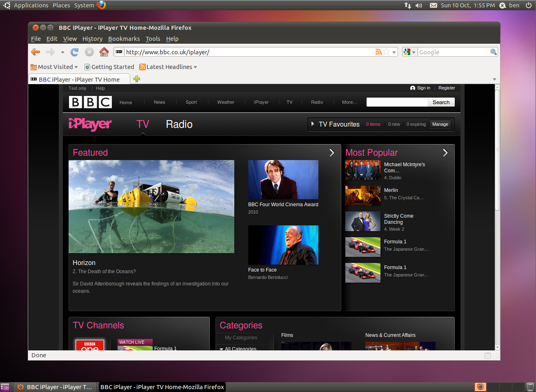
Task: Click inside the BBC search input field
Action: click(397, 102)
